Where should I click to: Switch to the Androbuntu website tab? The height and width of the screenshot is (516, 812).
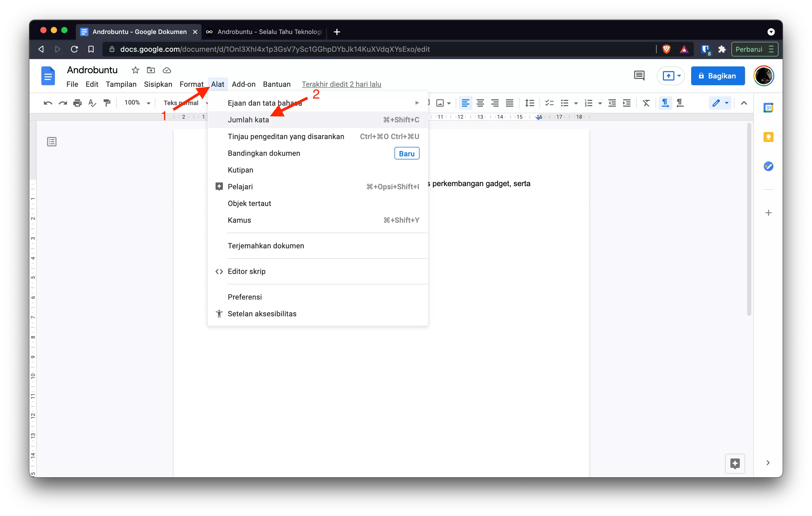coord(266,32)
